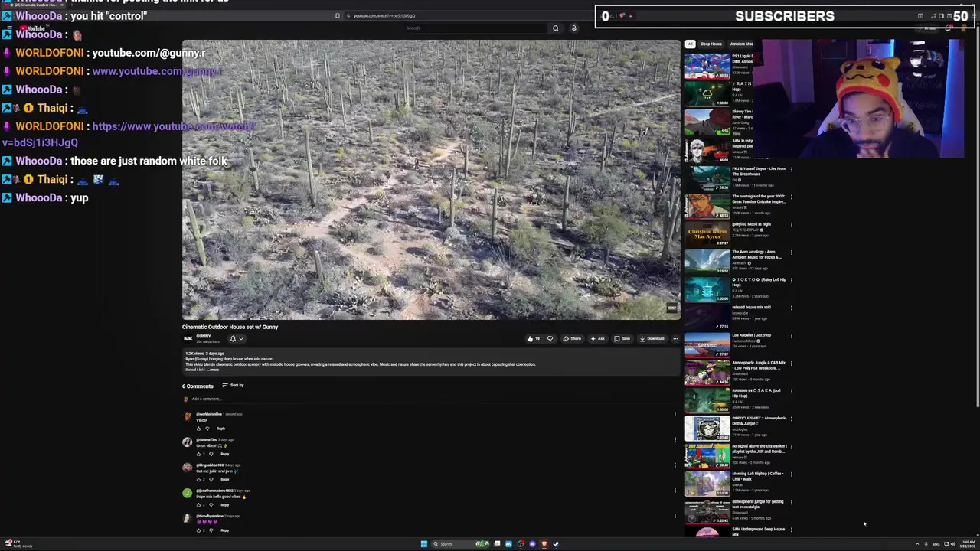Select the Ambient Music filter chip
Screen dimensions: 980x551
[740, 44]
